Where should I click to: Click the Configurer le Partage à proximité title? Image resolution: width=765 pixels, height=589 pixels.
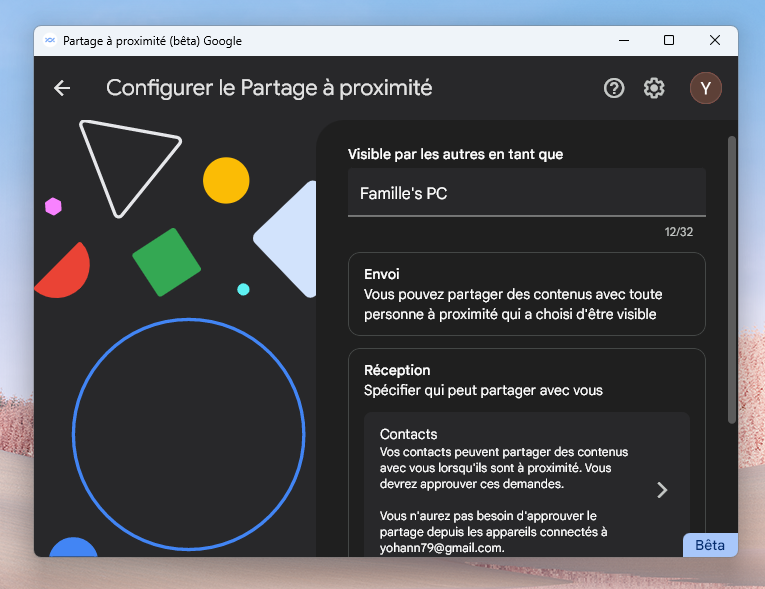pyautogui.click(x=269, y=88)
